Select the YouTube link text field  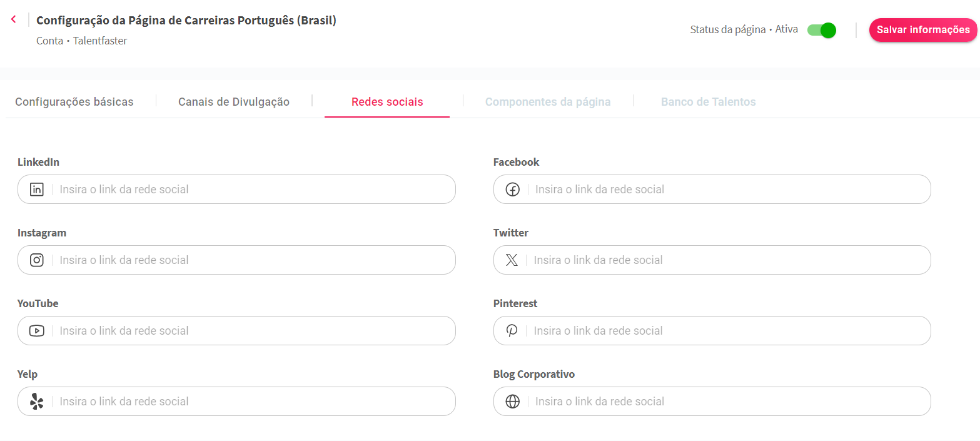coord(250,331)
